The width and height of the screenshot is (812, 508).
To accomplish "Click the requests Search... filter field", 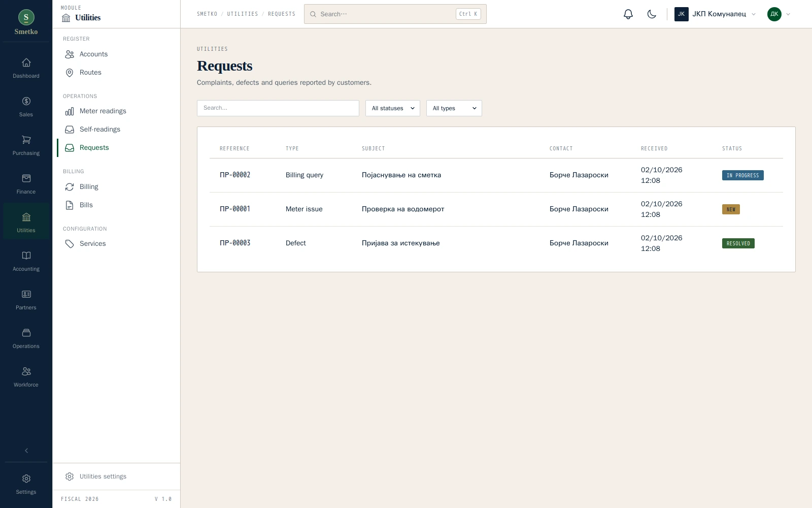I will tap(278, 108).
